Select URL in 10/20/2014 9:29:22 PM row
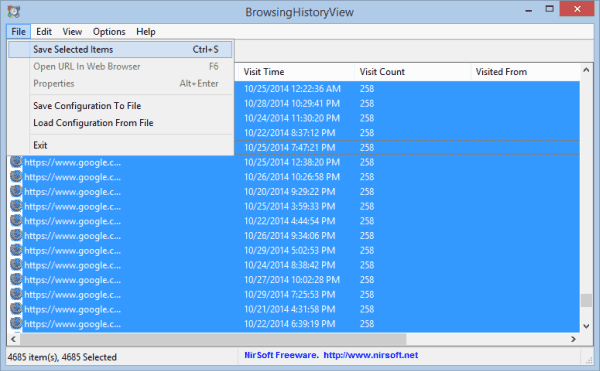Screen dimensions: 600x371 tap(72, 192)
